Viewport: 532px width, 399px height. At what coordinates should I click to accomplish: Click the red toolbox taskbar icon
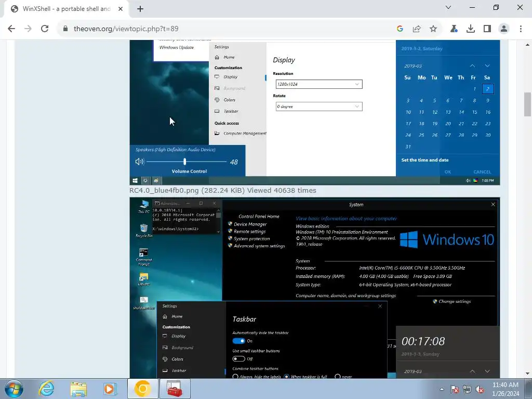(175, 389)
